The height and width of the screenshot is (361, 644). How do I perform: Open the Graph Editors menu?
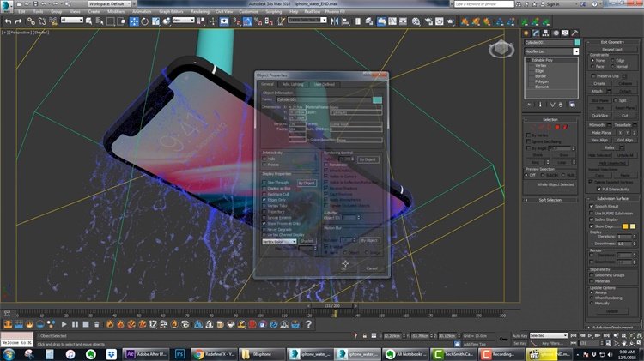[171, 12]
